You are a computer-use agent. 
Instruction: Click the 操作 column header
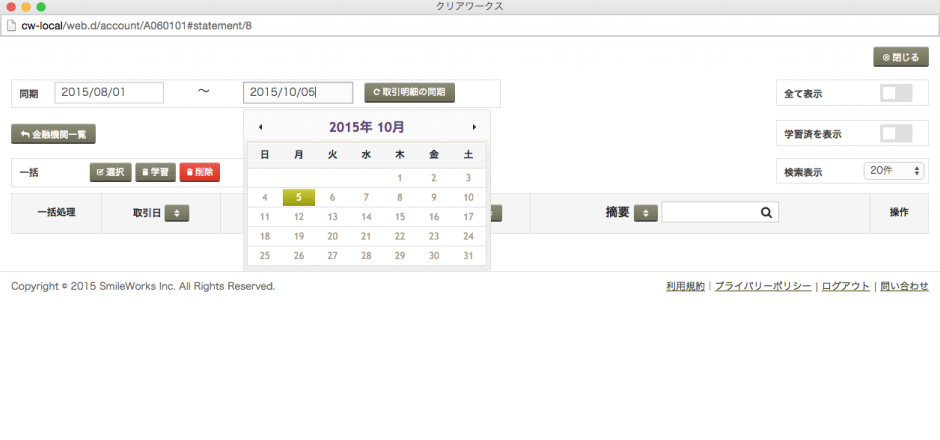tap(899, 213)
